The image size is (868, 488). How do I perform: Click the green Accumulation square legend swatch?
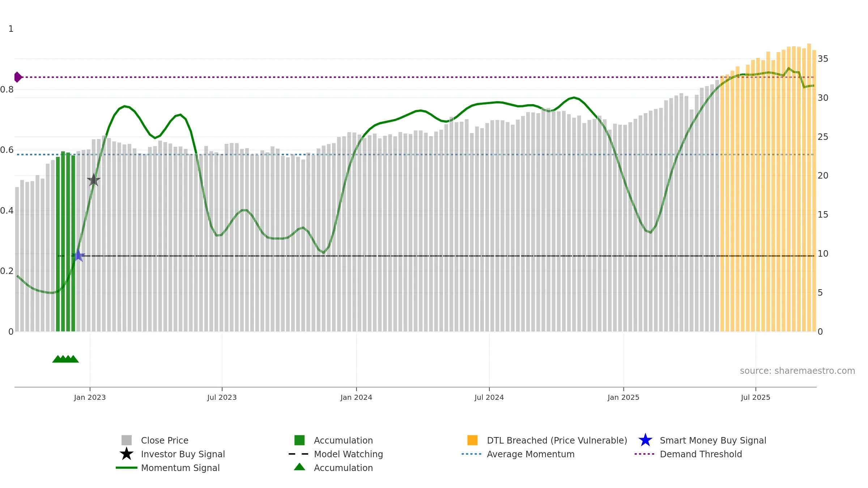[299, 440]
